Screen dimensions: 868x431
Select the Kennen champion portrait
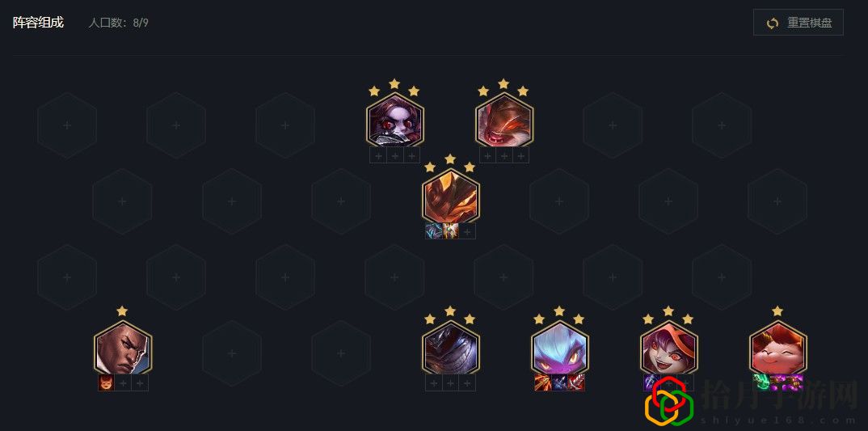[x=559, y=349]
